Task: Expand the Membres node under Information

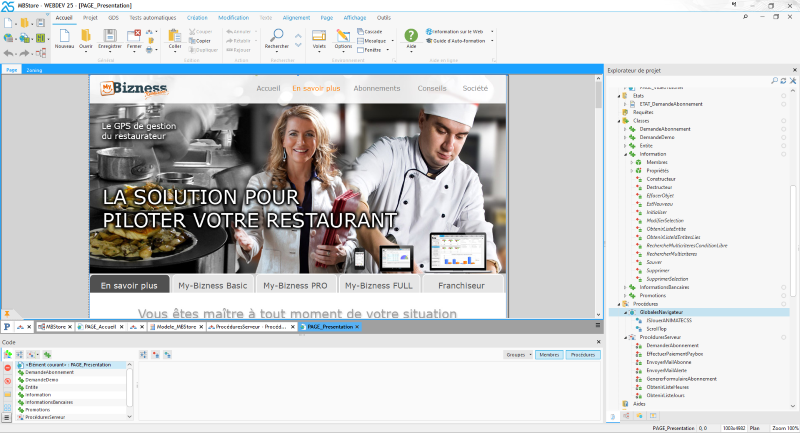Action: point(632,162)
